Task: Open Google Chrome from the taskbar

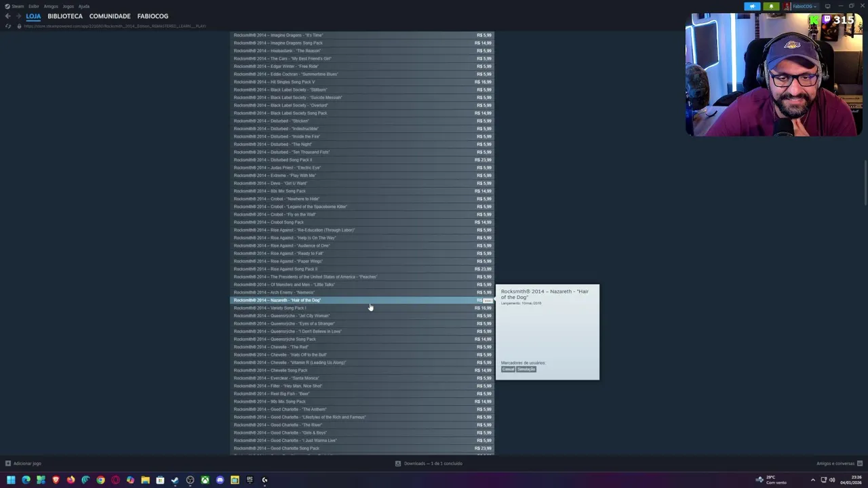Action: coord(100,480)
